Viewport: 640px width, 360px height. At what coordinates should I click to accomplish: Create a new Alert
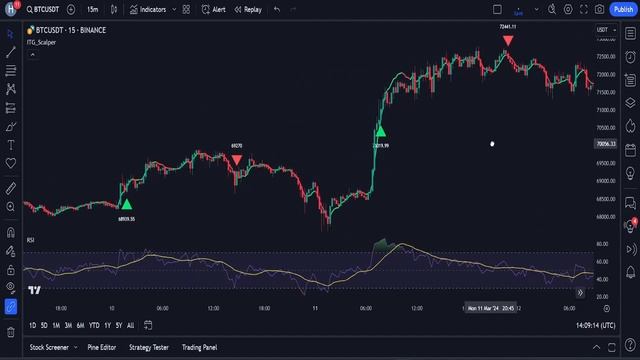coord(213,9)
